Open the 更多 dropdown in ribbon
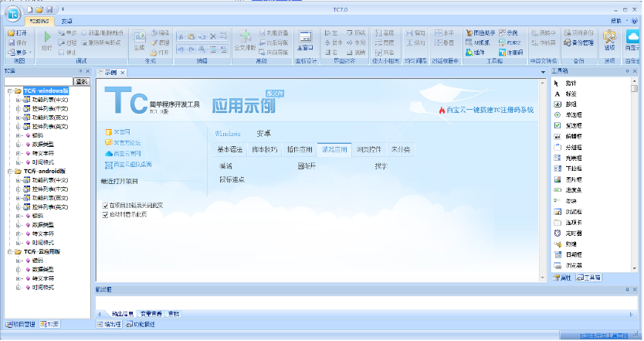Screen dimensions: 644x341 tap(20, 53)
